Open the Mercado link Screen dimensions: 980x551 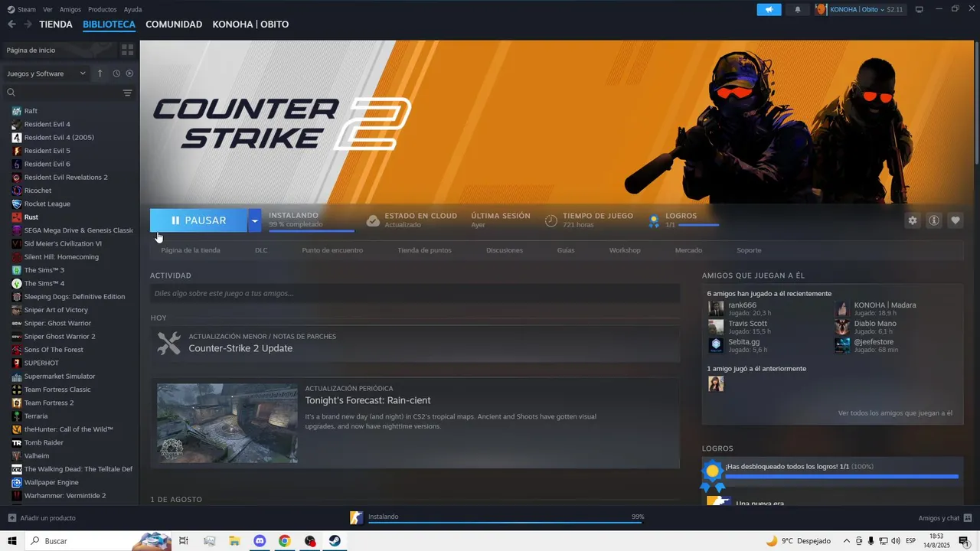(688, 250)
